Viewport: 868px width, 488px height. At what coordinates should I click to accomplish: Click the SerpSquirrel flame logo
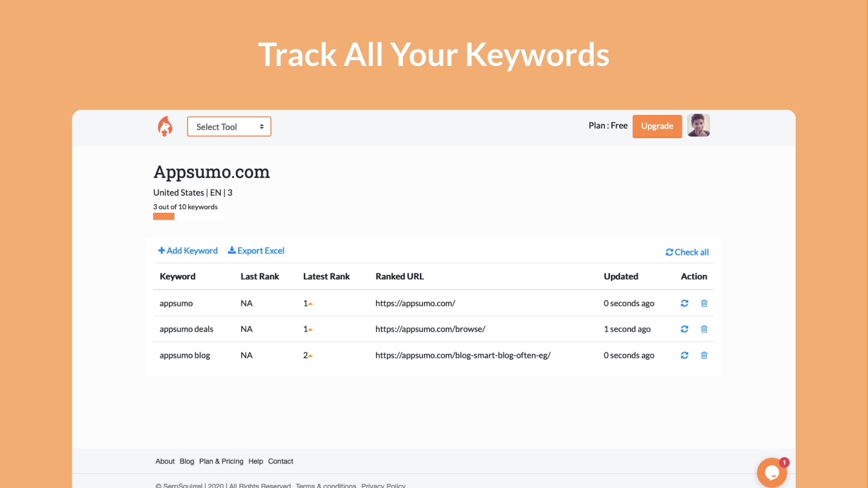165,126
